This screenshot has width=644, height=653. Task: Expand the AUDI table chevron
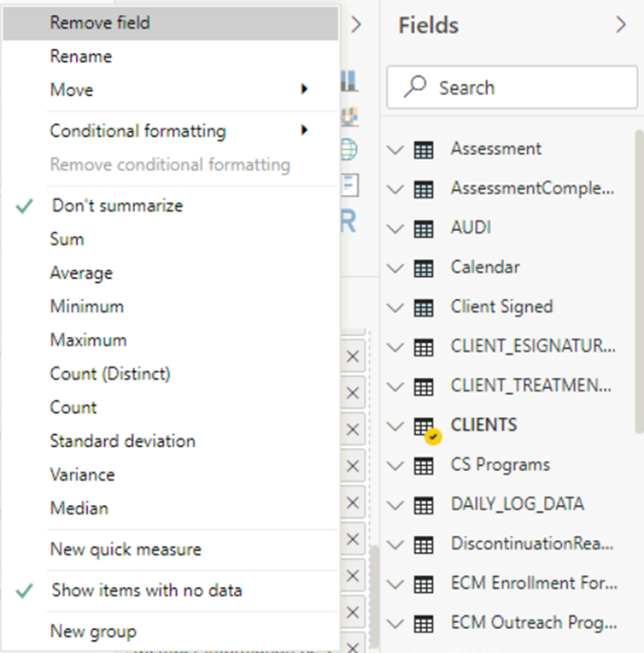tap(395, 228)
